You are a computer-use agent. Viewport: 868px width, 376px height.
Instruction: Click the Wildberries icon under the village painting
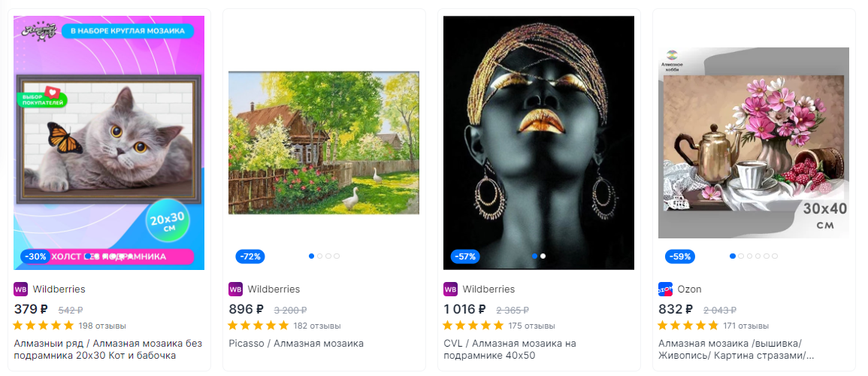(x=235, y=289)
